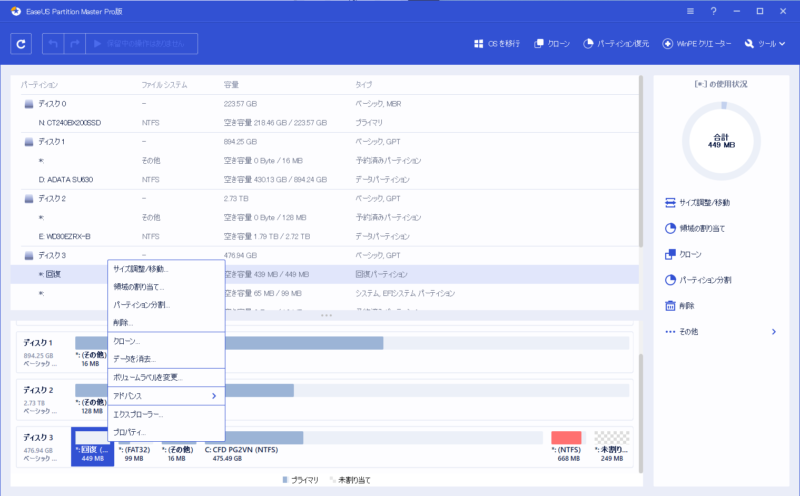The image size is (800, 496).
Task: Select the row showing 65 MB / 99 MB
Action: pyautogui.click(x=324, y=293)
